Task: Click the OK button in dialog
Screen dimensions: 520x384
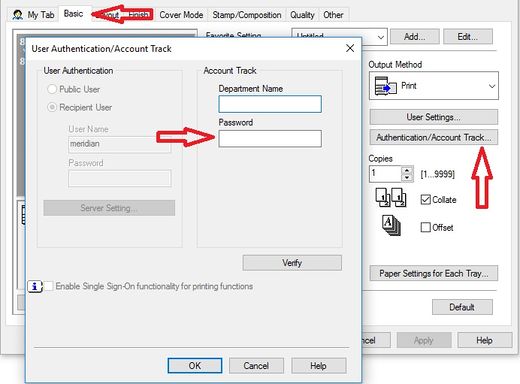Action: pos(195,366)
